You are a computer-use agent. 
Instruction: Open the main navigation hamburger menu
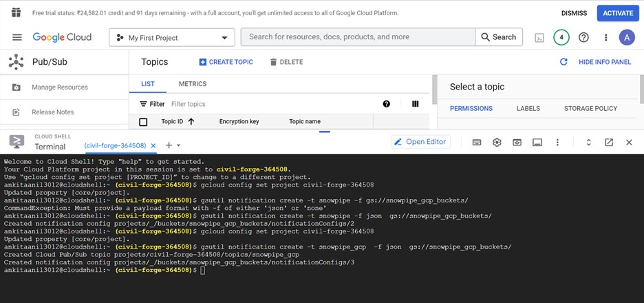coord(17,37)
